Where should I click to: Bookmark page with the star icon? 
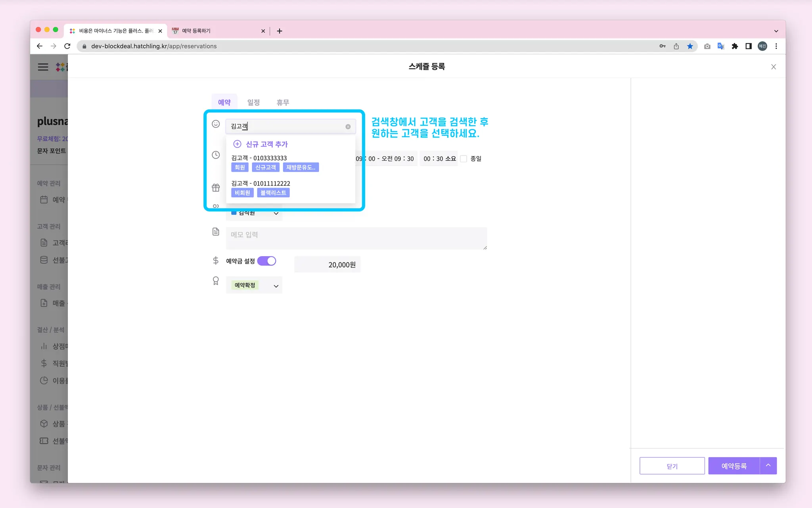[x=690, y=46]
